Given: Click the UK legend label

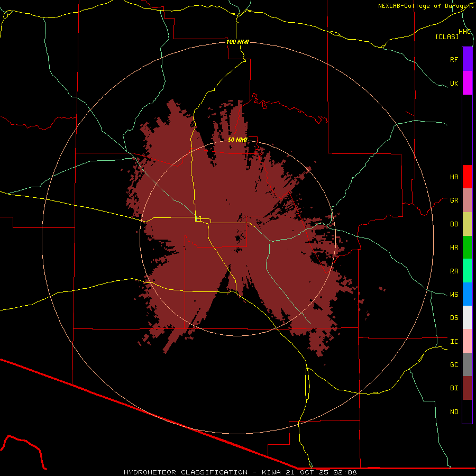Looking at the screenshot, I should pos(454,83).
